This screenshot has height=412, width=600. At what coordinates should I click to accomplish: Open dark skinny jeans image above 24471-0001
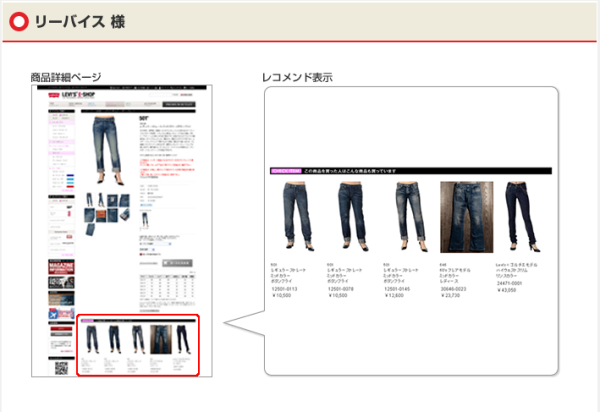[522, 216]
